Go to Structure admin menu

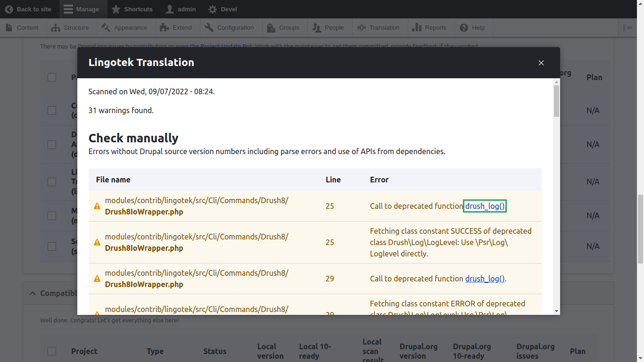pos(70,28)
